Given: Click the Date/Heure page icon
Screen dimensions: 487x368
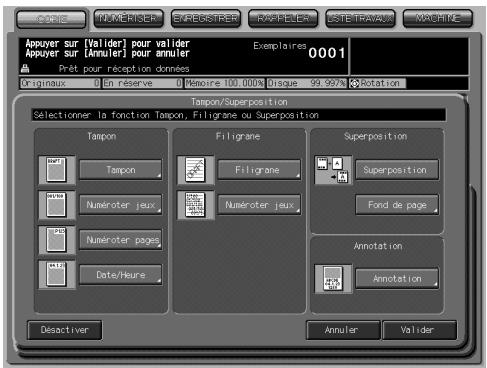Looking at the screenshot, I should tap(57, 275).
